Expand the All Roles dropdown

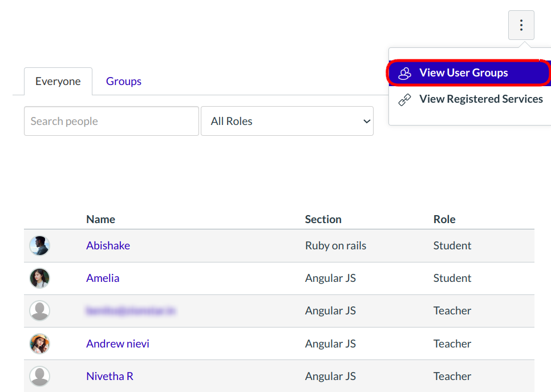point(287,121)
